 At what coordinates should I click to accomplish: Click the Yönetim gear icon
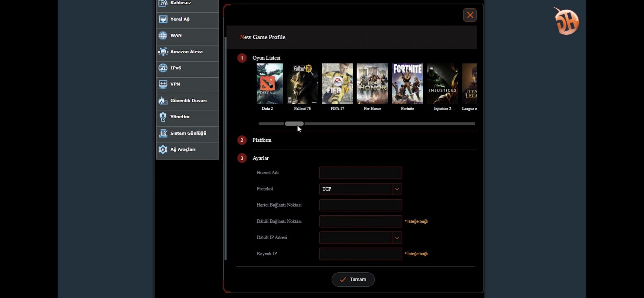[x=163, y=117]
